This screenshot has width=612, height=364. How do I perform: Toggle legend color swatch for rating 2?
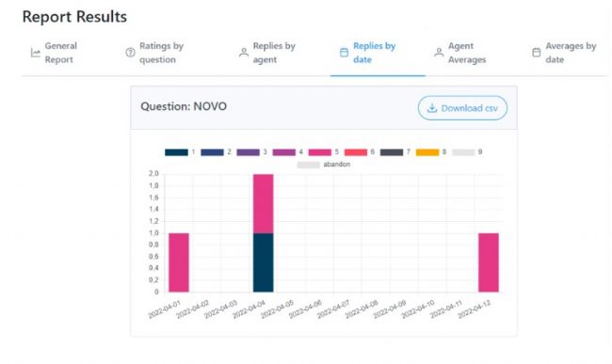point(213,152)
